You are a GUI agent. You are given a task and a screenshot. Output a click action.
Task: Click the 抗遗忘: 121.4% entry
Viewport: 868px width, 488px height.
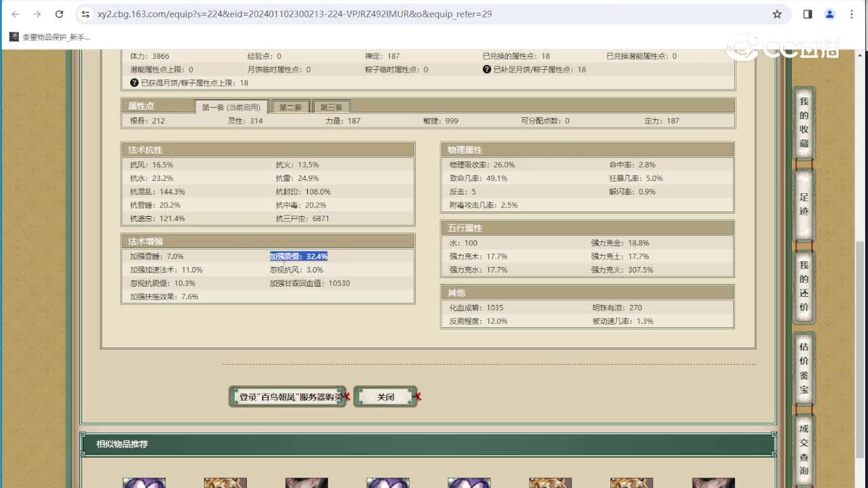[157, 218]
